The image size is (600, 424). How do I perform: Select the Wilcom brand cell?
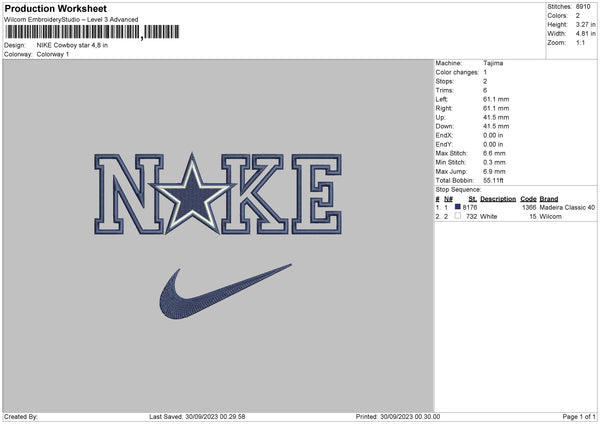click(x=551, y=217)
